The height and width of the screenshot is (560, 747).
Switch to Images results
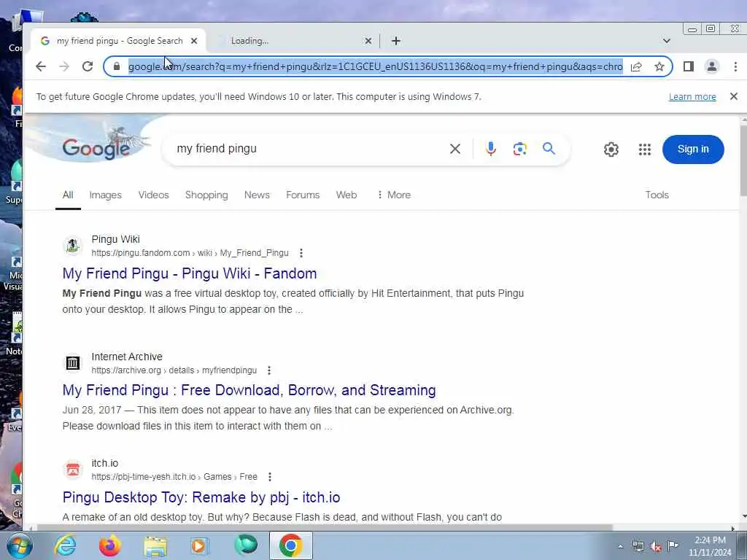click(x=105, y=195)
